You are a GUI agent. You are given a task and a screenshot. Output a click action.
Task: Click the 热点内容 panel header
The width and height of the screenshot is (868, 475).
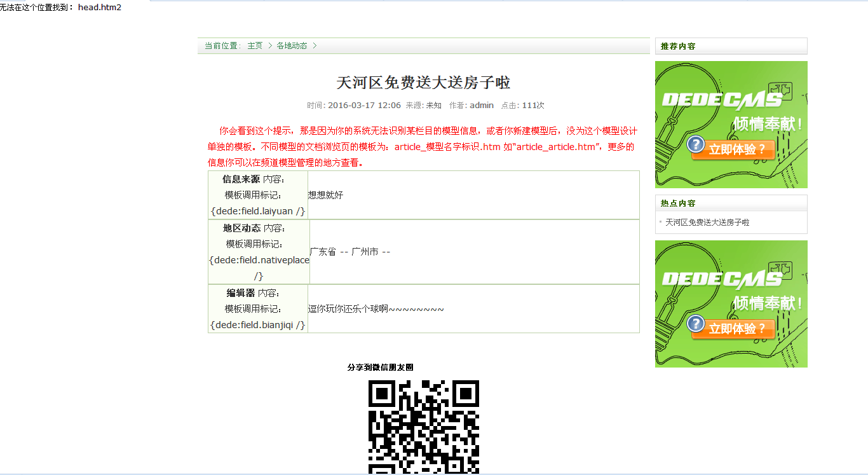[731, 203]
